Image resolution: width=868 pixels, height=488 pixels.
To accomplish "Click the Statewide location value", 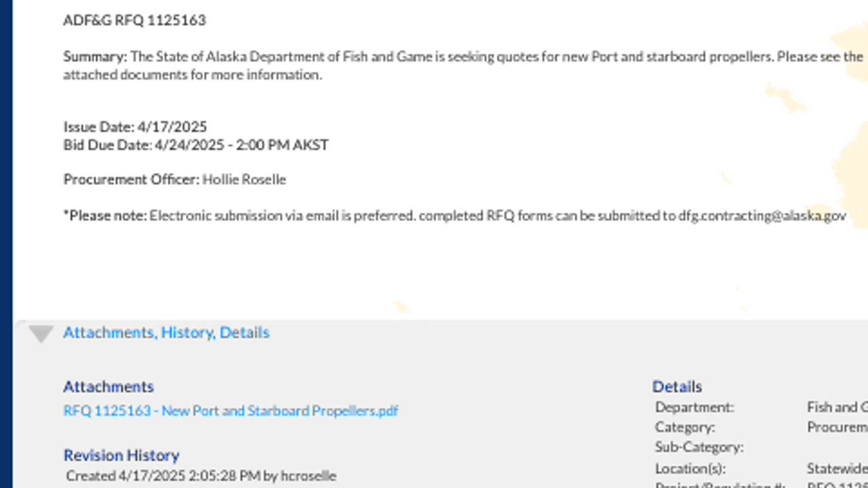I will [x=837, y=468].
